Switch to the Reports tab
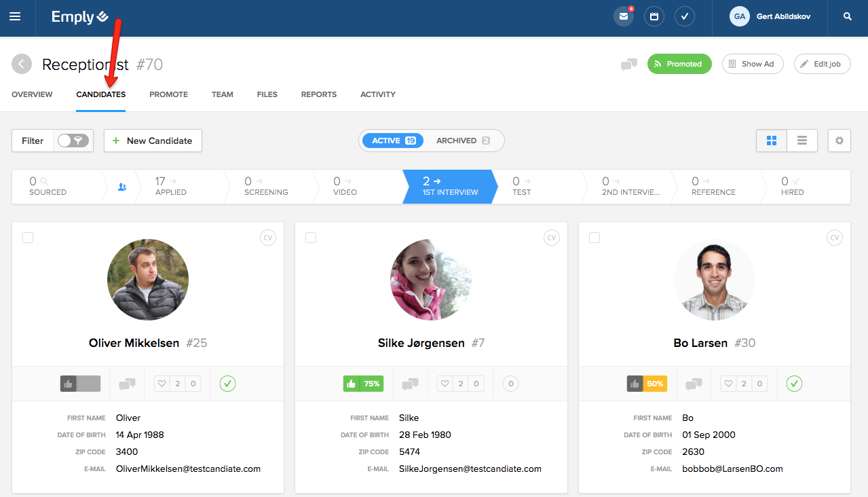The height and width of the screenshot is (497, 868). (x=319, y=94)
